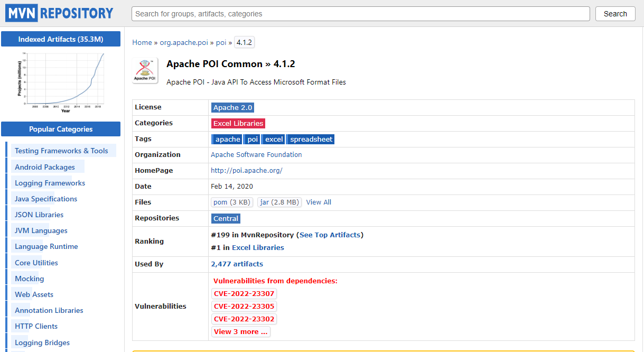
Task: Open Mocking category
Action: [30, 279]
